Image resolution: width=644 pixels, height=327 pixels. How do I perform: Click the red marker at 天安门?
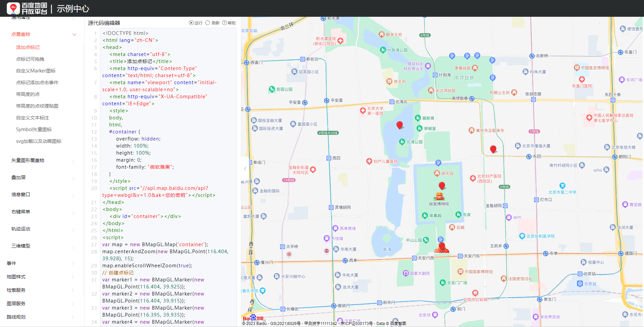click(x=442, y=247)
